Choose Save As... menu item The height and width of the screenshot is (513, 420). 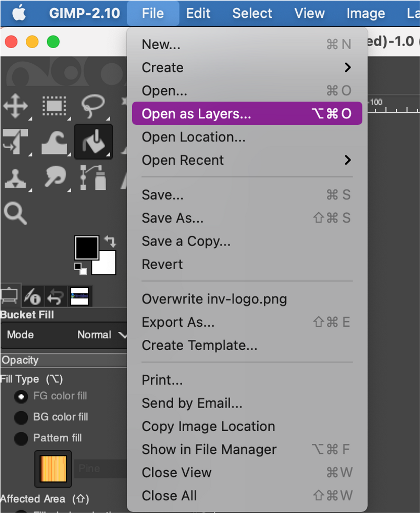click(x=247, y=218)
